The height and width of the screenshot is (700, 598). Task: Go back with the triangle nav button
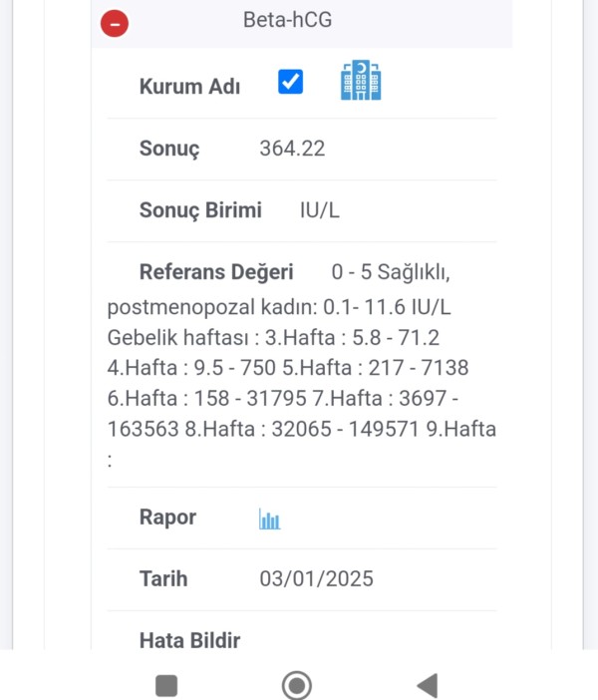(x=428, y=685)
